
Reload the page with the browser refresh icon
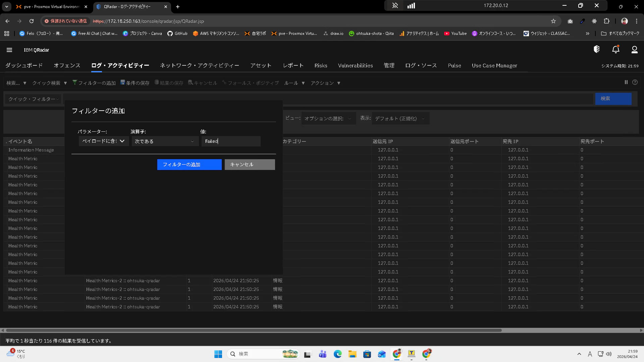(x=32, y=21)
